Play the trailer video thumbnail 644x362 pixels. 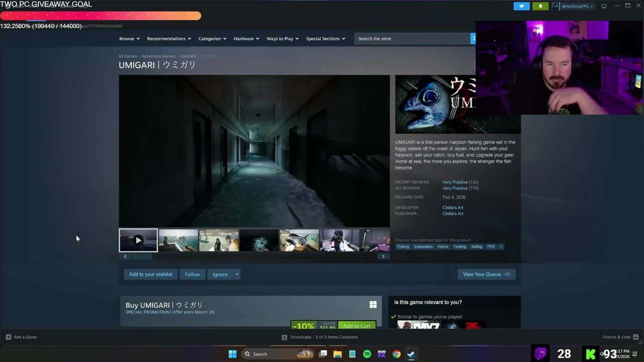138,240
